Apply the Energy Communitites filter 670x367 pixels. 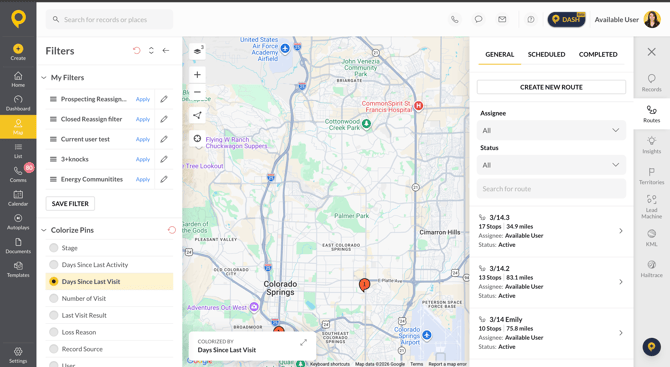click(143, 179)
